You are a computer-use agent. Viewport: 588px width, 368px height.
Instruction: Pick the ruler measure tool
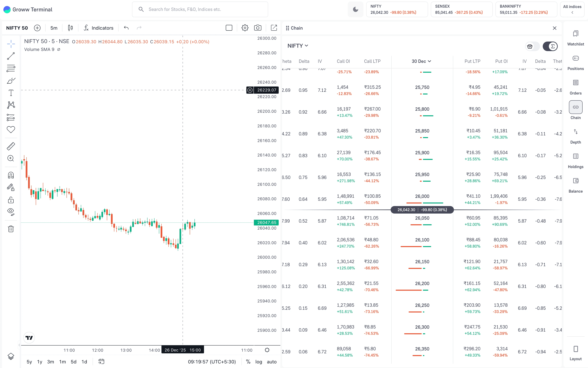pos(11,146)
